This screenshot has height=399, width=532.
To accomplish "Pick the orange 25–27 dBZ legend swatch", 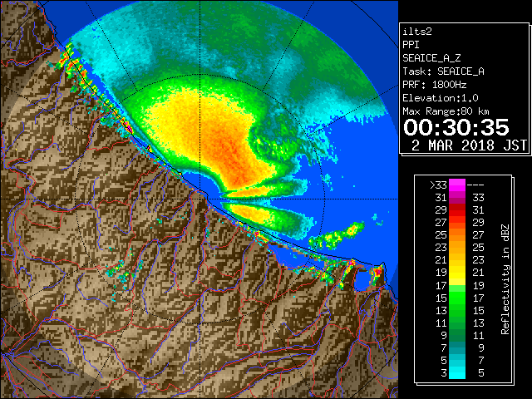I will tap(457, 235).
